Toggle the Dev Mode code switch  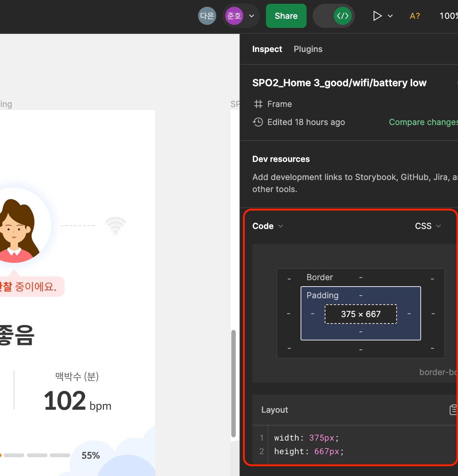334,16
